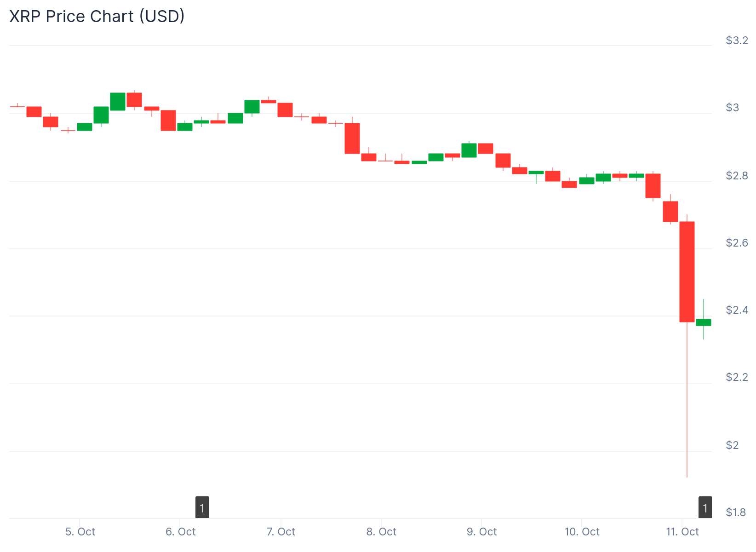Image resolution: width=756 pixels, height=552 pixels.
Task: Click the 11. Oct date label
Action: pyautogui.click(x=682, y=532)
